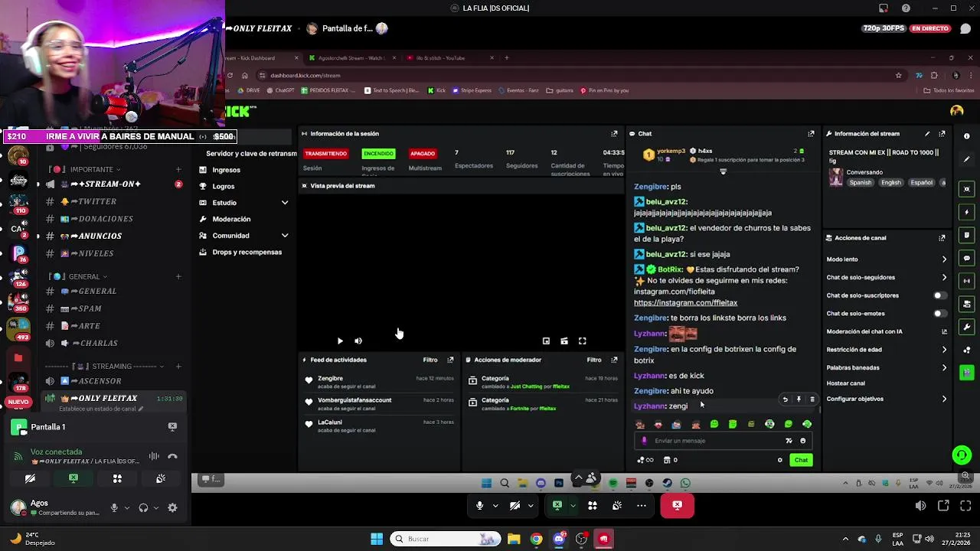Image resolution: width=980 pixels, height=551 pixels.
Task: Click the lightning icon in Kick right sidebar
Action: (x=967, y=212)
